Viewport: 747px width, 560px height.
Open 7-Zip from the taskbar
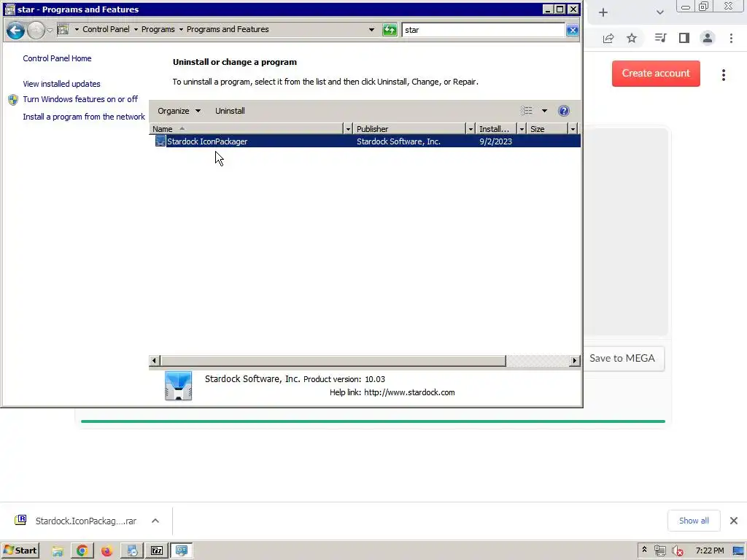(x=157, y=551)
